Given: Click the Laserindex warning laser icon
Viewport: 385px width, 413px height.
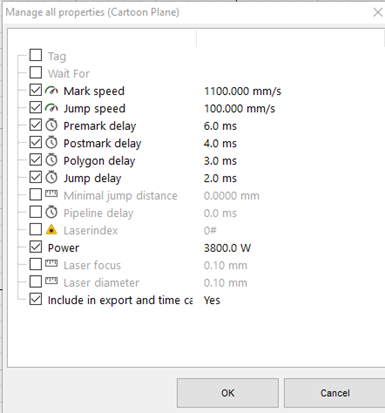Looking at the screenshot, I should pyautogui.click(x=51, y=229).
